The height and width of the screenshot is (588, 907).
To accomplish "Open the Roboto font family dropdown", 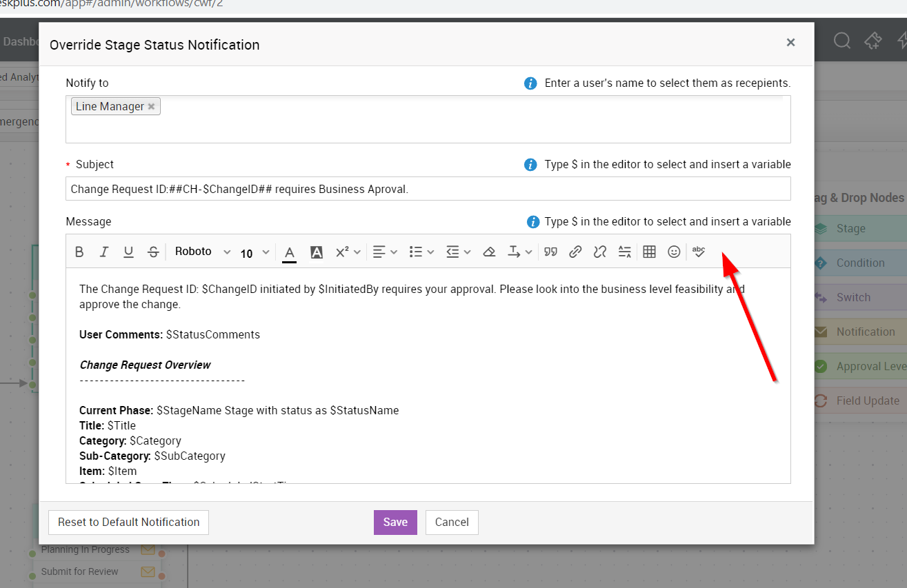I will [x=202, y=252].
